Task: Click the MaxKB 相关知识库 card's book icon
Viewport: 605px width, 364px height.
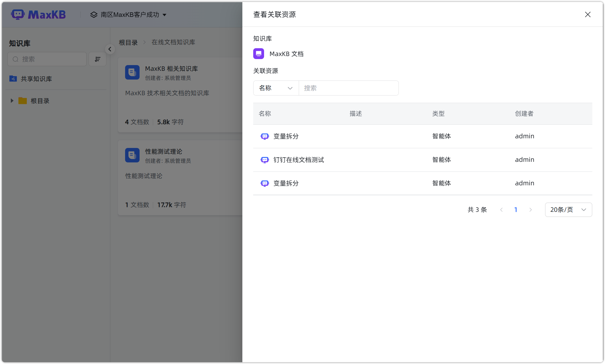Action: pyautogui.click(x=132, y=72)
